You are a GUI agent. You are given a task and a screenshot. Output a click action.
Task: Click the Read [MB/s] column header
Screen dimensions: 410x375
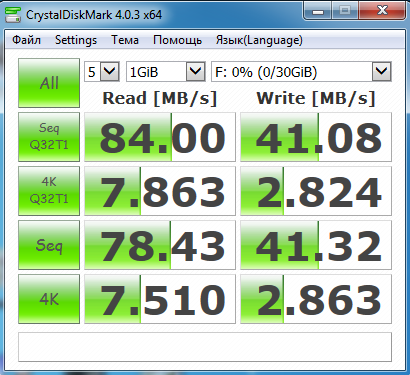click(160, 98)
